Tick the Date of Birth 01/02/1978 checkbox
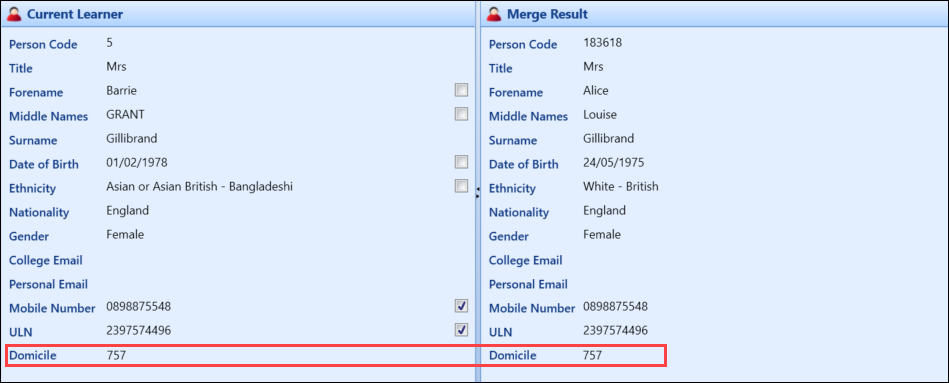The image size is (949, 383). (x=461, y=162)
